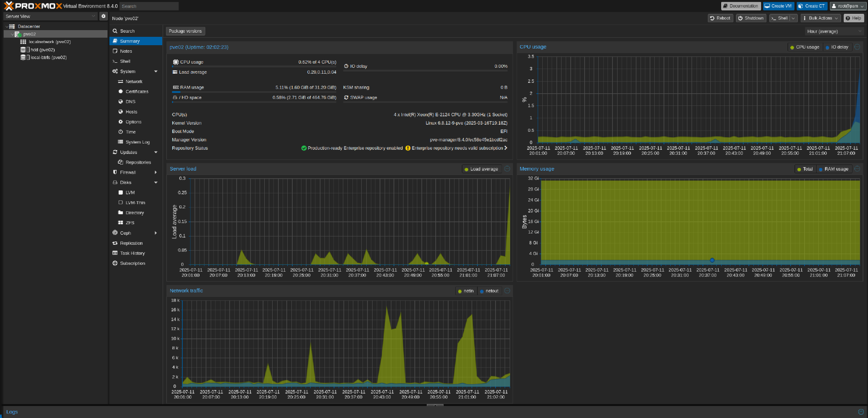
Task: Click the Search magnifier icon in node menu
Action: click(115, 31)
